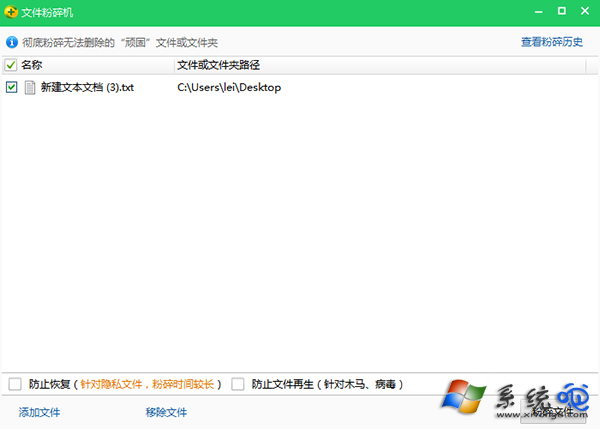Click the C:\Users\lei\Desktop path cell
600x429 pixels.
[229, 87]
